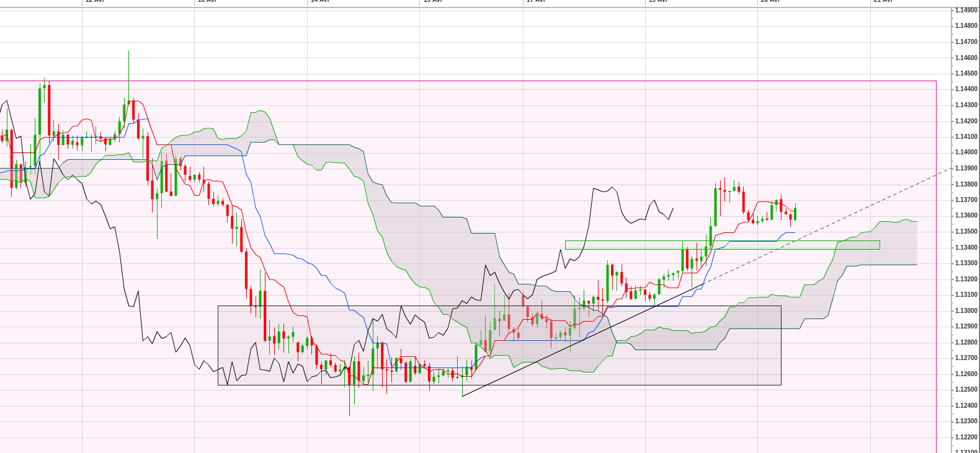Click the 1.14900 price axis label
980x453 pixels.
coord(966,11)
